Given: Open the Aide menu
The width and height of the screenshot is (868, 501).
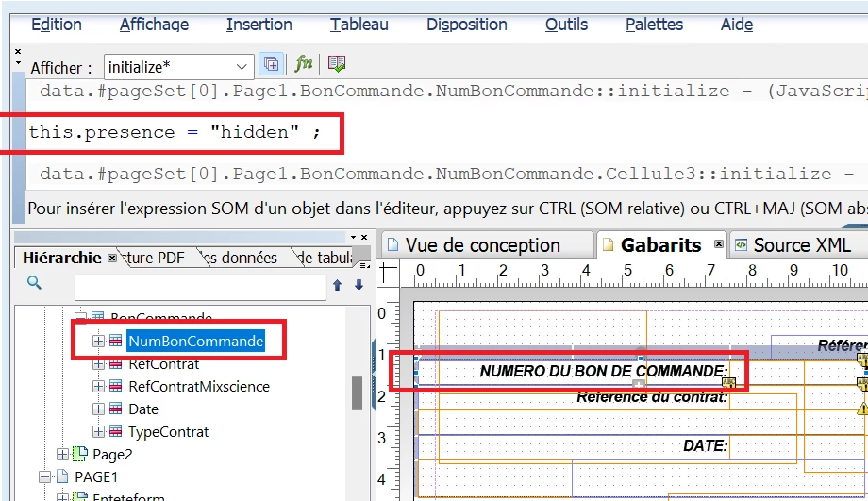Looking at the screenshot, I should (737, 25).
